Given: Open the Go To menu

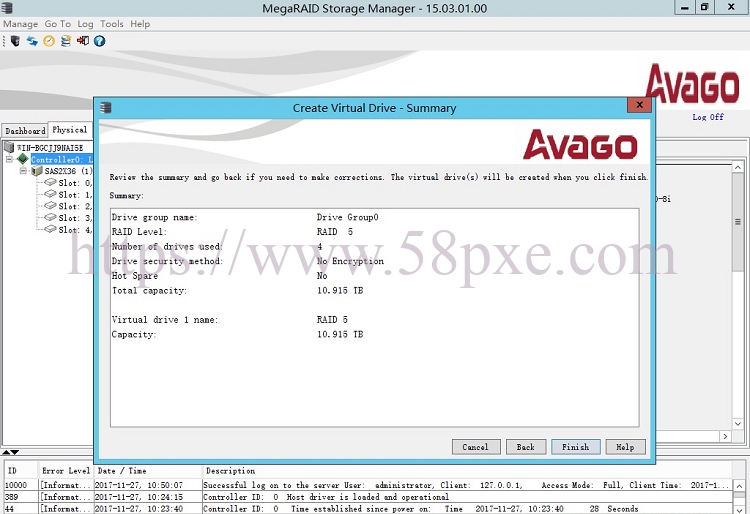Looking at the screenshot, I should 57,24.
